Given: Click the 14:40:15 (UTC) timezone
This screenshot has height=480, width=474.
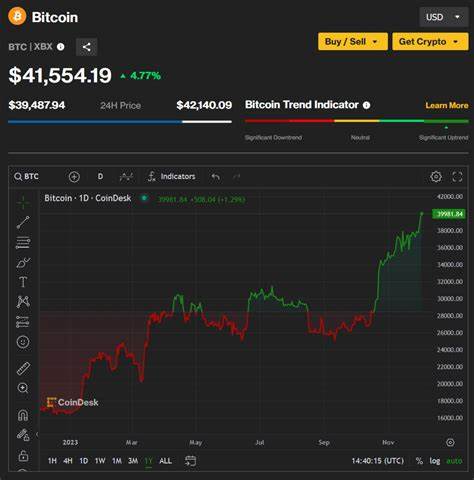Looking at the screenshot, I should coord(378,461).
